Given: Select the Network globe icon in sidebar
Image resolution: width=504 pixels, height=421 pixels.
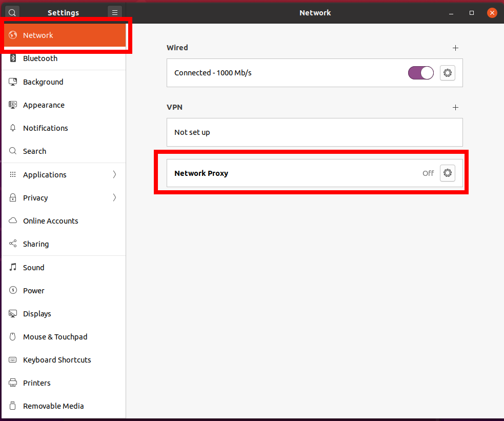Looking at the screenshot, I should pyautogui.click(x=13, y=35).
